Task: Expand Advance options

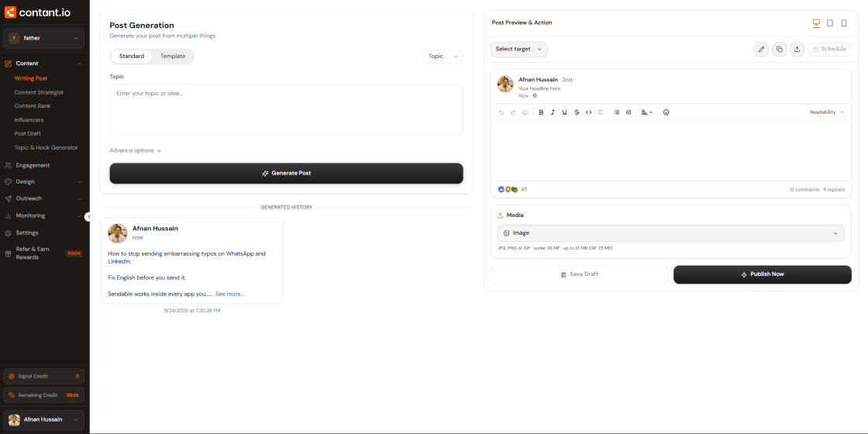Action: 136,150
